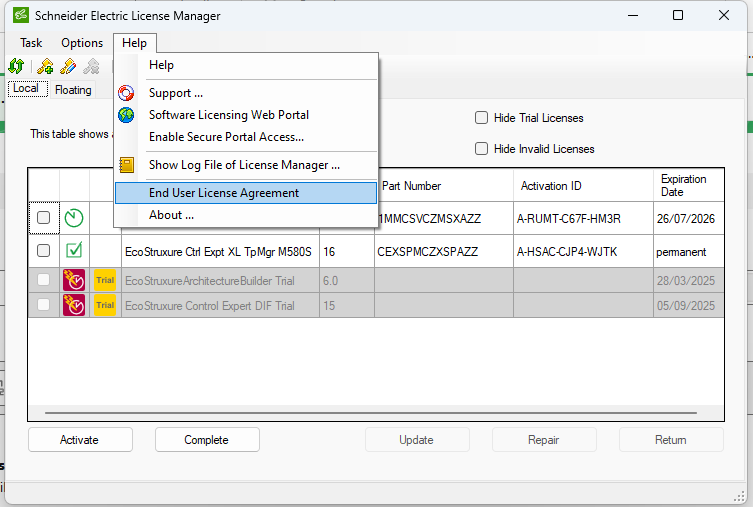Click the lifebuoy icon beside Support
Screen dimensions: 753x507
pyautogui.click(x=126, y=93)
